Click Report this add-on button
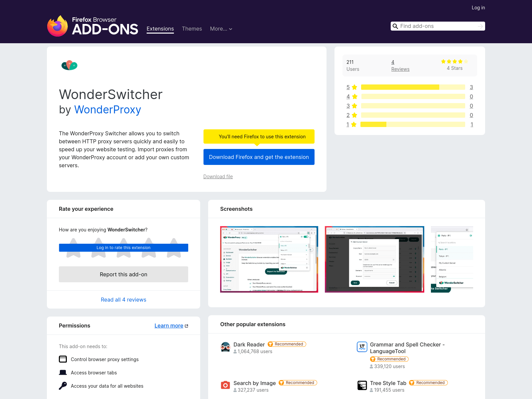The height and width of the screenshot is (399, 532). [124, 274]
